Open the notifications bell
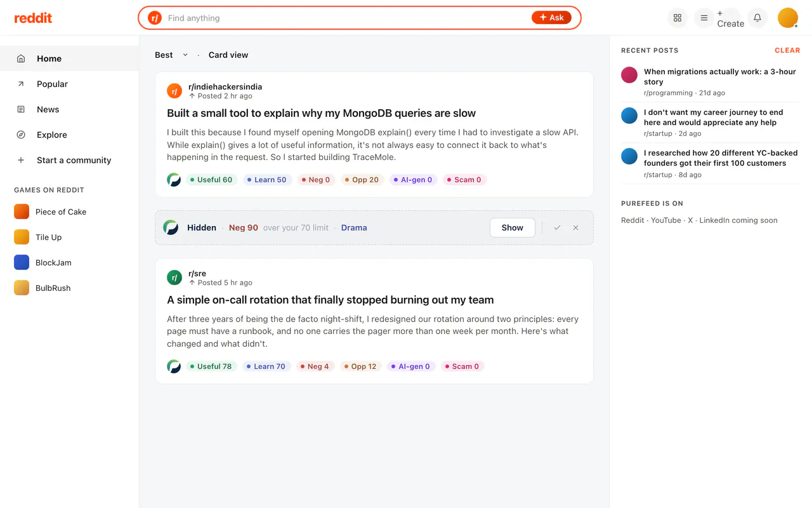The height and width of the screenshot is (508, 812). tap(757, 18)
